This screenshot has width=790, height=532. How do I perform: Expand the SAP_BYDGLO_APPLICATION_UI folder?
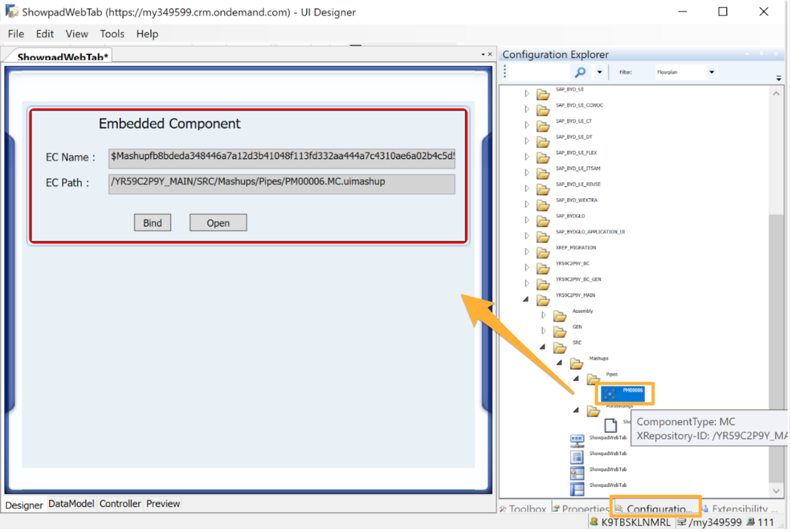point(526,236)
